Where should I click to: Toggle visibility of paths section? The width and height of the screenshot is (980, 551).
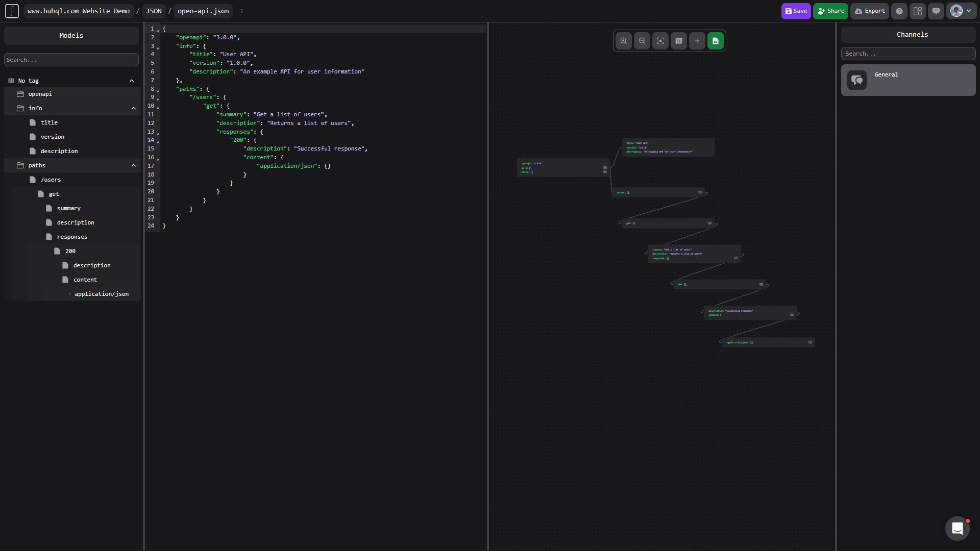click(x=133, y=165)
